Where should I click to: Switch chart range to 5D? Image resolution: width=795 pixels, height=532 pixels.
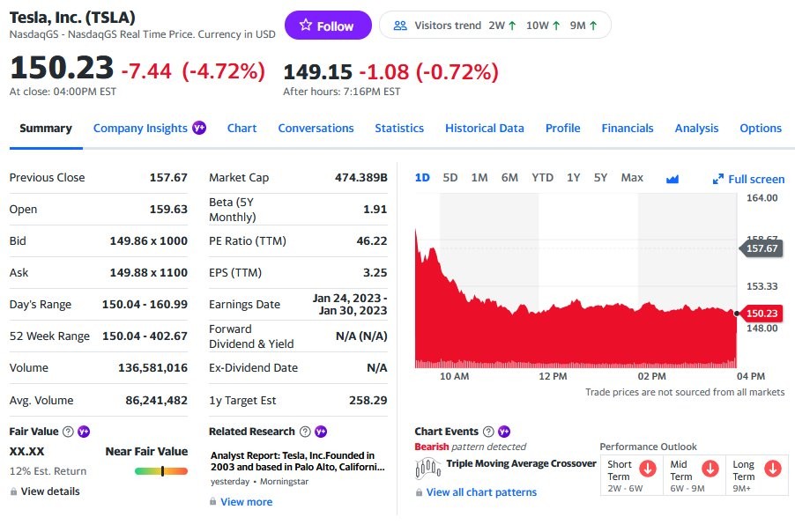pos(450,178)
